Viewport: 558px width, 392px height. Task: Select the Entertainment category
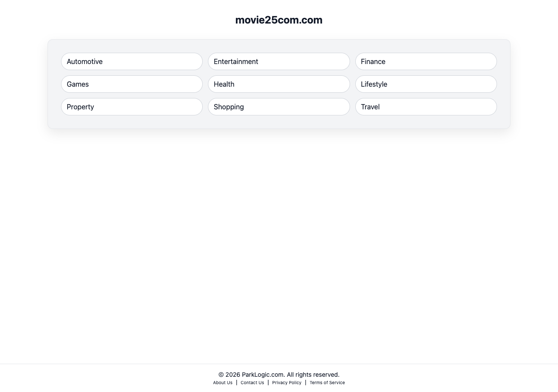point(279,61)
